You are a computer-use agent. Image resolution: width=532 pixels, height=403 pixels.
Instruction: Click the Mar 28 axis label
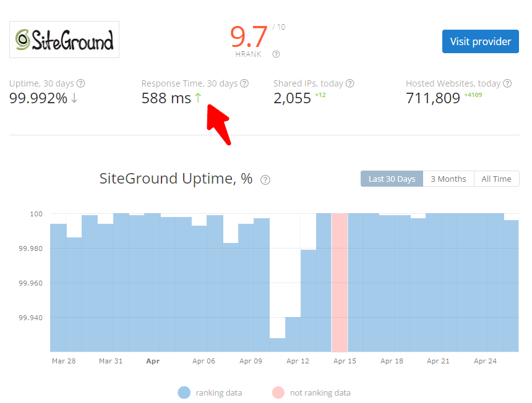64,361
